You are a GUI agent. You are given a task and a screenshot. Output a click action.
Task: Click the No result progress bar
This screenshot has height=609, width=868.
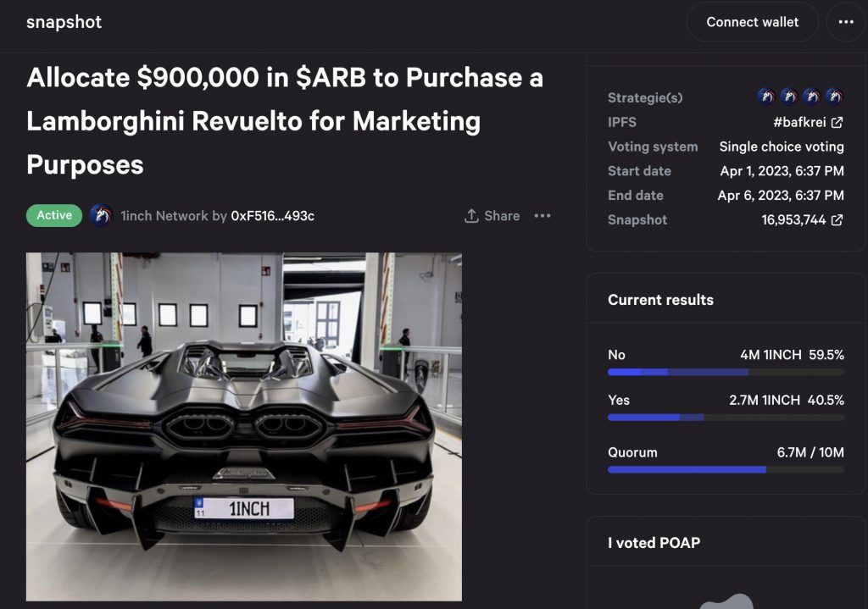pyautogui.click(x=726, y=372)
